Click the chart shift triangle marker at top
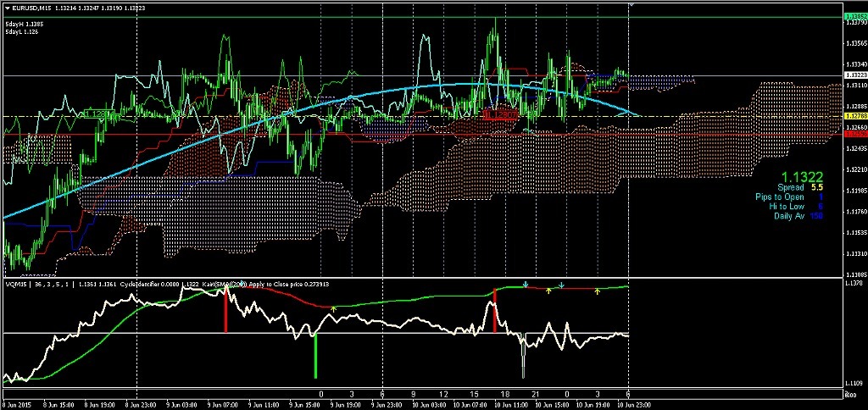Image resolution: width=868 pixels, height=410 pixels. click(628, 5)
